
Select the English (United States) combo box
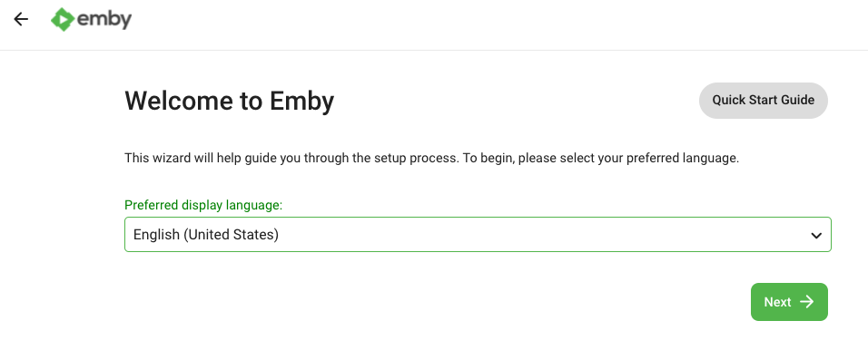tap(478, 235)
